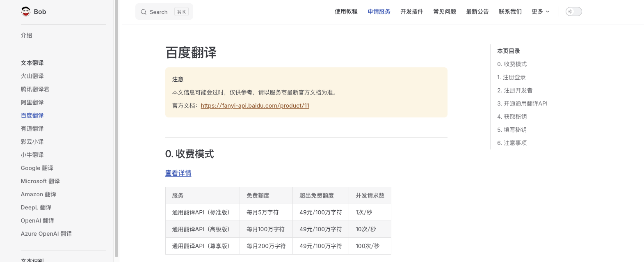Click cell 10次/秒
This screenshot has height=262, width=644.
(370, 229)
